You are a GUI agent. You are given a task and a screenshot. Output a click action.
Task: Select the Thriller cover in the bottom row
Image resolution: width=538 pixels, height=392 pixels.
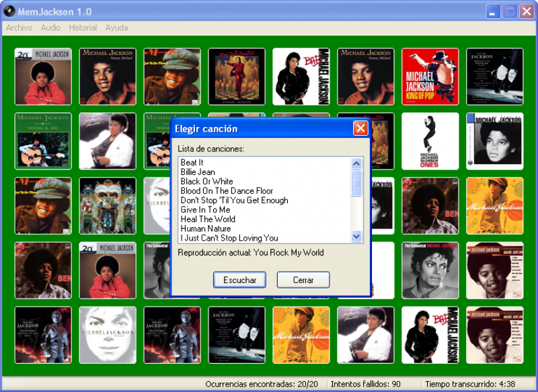[366, 335]
